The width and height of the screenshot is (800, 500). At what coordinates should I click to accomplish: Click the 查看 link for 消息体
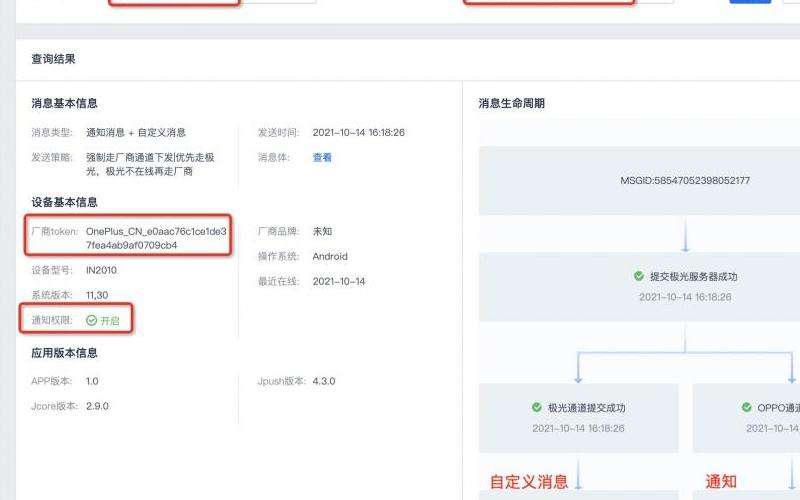322,157
